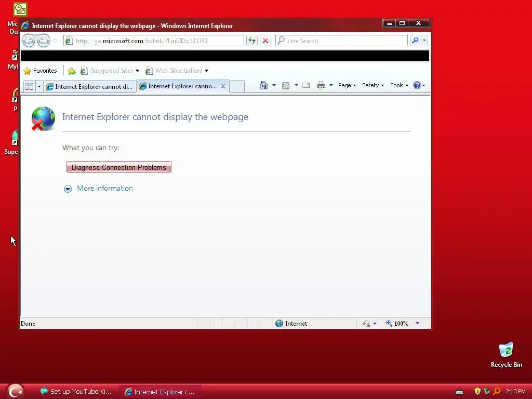
Task: Click the Back navigation arrow
Action: [29, 41]
